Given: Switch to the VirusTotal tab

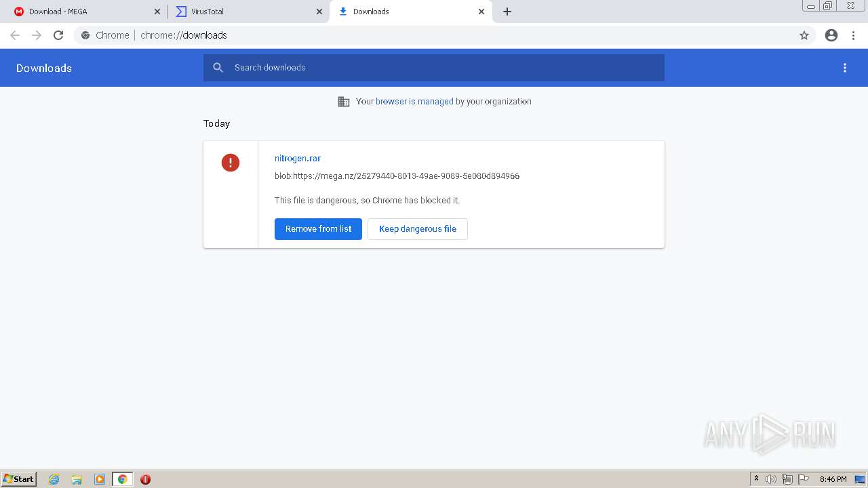Looking at the screenshot, I should coord(248,12).
